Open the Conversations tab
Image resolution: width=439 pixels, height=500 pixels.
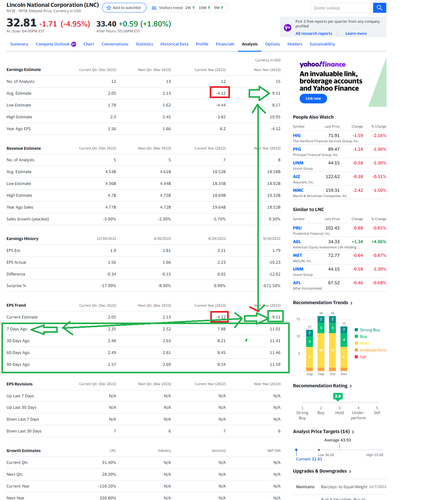pyautogui.click(x=115, y=44)
